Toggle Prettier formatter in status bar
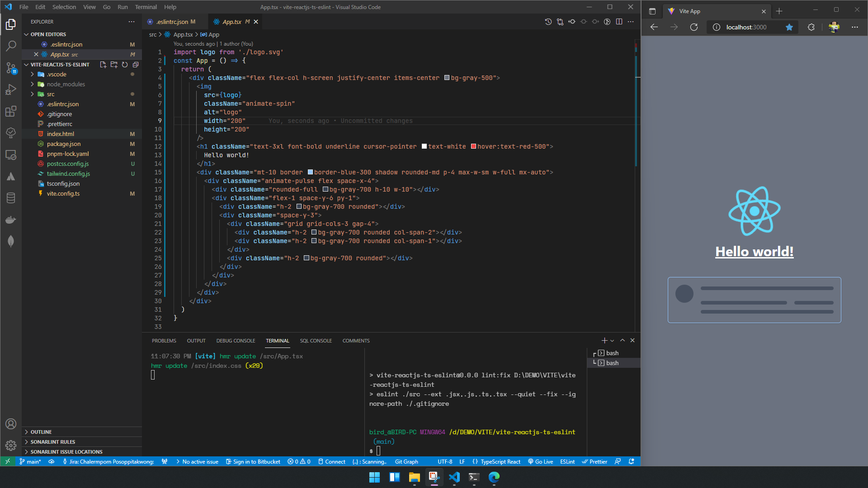 (x=594, y=461)
